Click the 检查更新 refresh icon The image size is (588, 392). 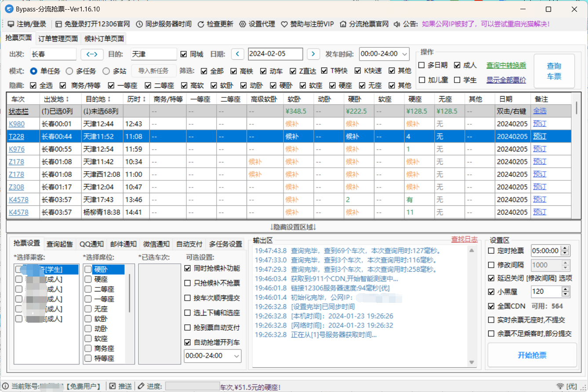coord(201,24)
